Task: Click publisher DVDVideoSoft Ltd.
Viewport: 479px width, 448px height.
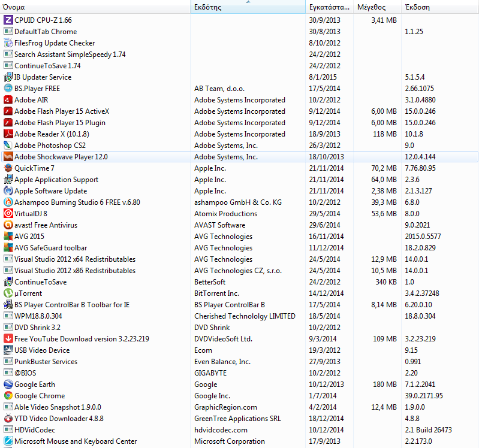Action: [223, 339]
